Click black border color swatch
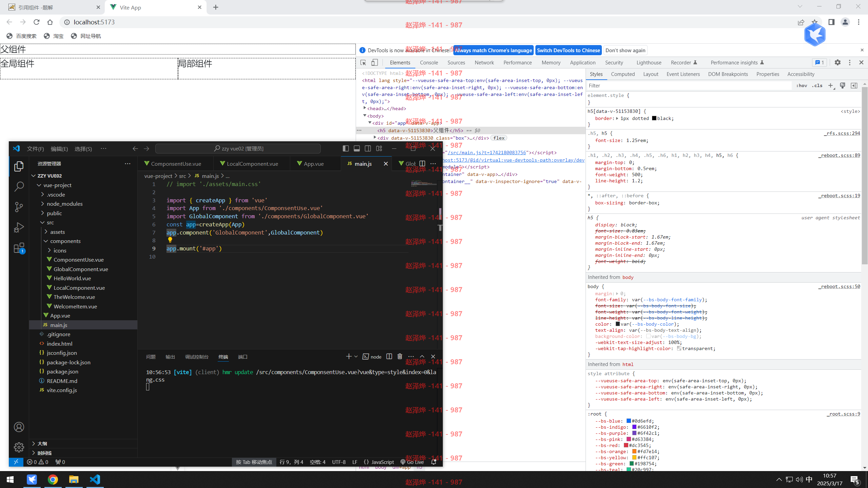Image resolution: width=868 pixels, height=488 pixels. pyautogui.click(x=654, y=118)
